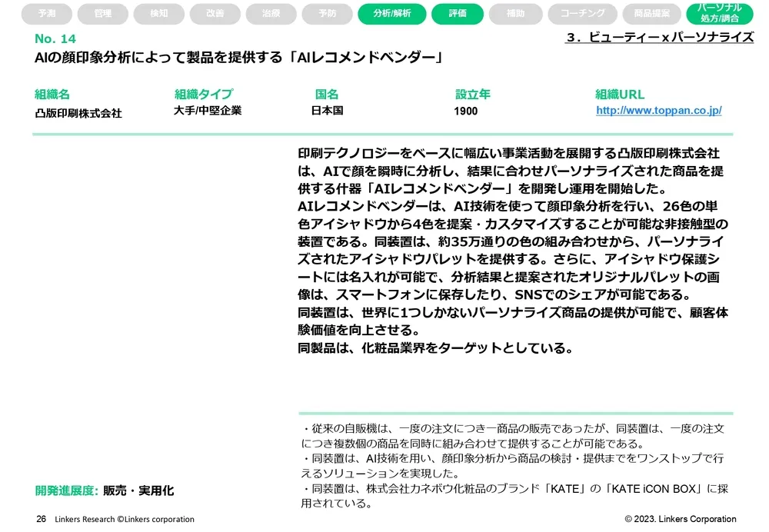The width and height of the screenshot is (769, 532).
Task: Click the 予測 category tag
Action: pos(46,13)
